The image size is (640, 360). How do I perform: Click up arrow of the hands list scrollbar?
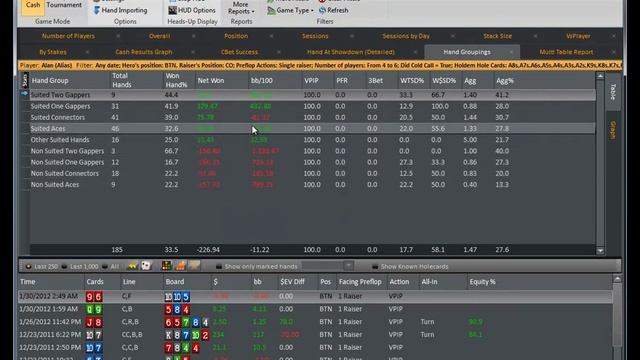point(617,279)
